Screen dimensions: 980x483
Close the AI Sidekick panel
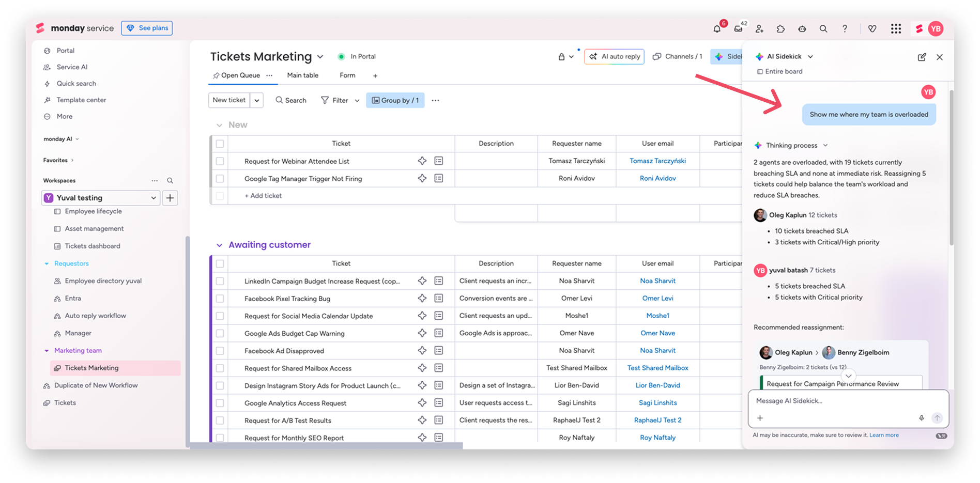click(x=940, y=57)
